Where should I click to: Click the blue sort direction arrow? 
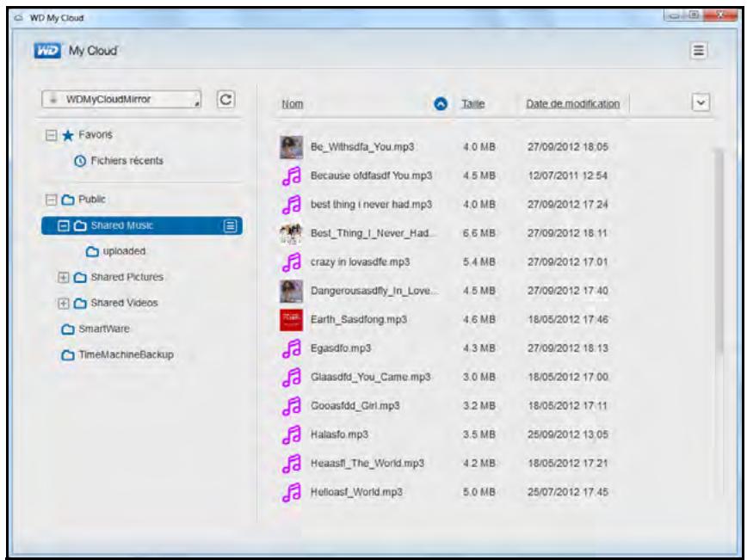tap(441, 104)
